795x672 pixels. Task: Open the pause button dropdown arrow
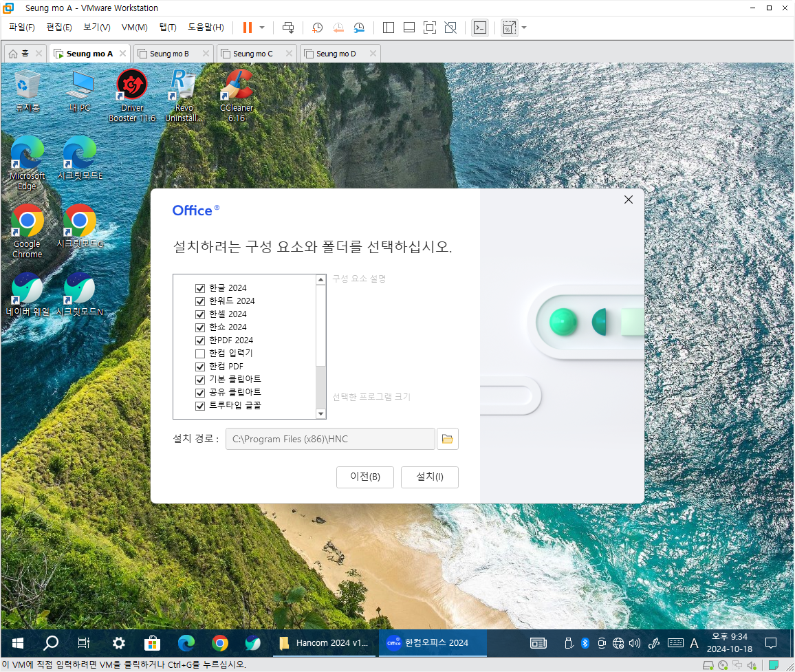coord(262,28)
